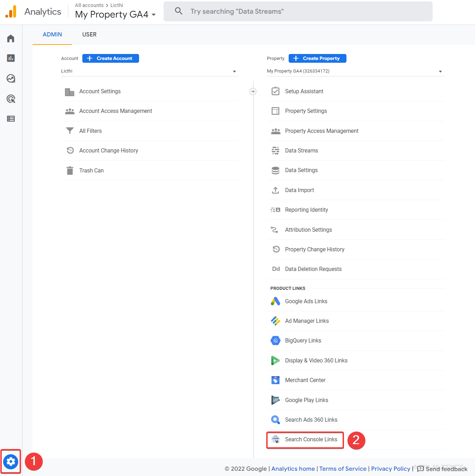The image size is (475, 476).
Task: Click the Display & Video 360 icon
Action: pos(276,360)
